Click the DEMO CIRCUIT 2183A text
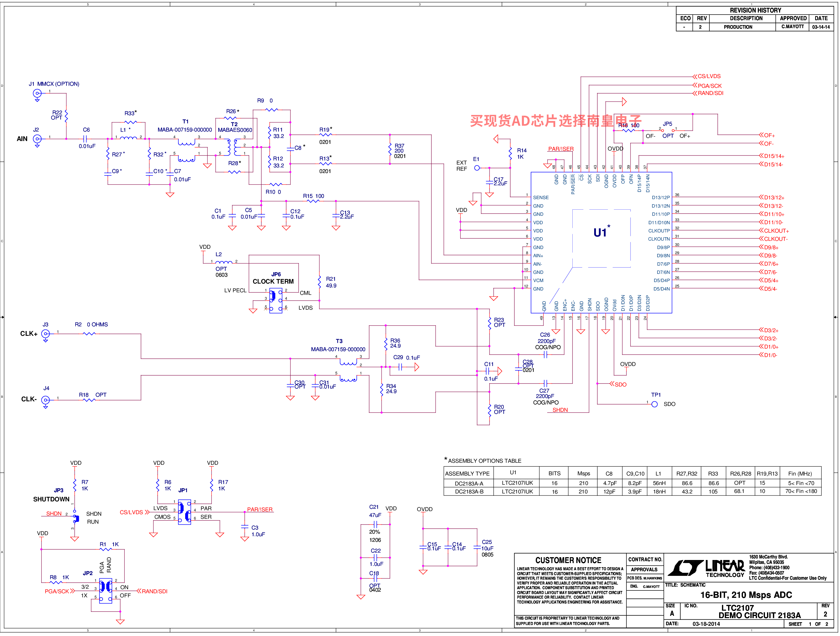This screenshot has height=636, width=840. click(x=760, y=616)
